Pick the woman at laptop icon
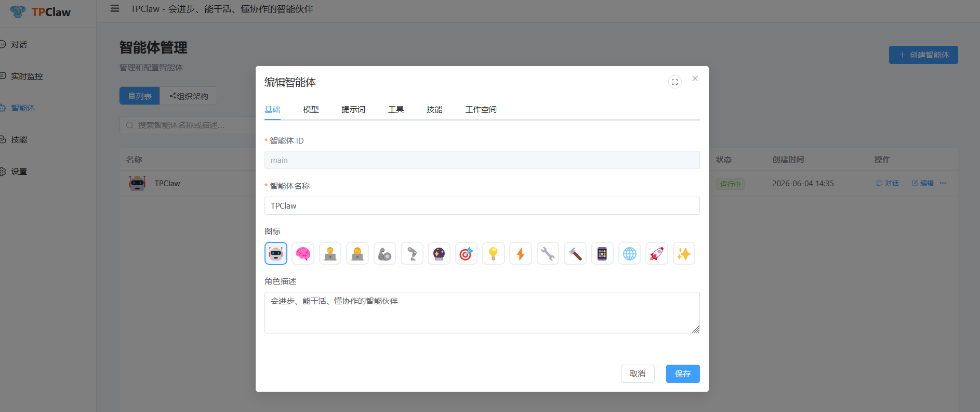This screenshot has width=980, height=412. click(357, 253)
